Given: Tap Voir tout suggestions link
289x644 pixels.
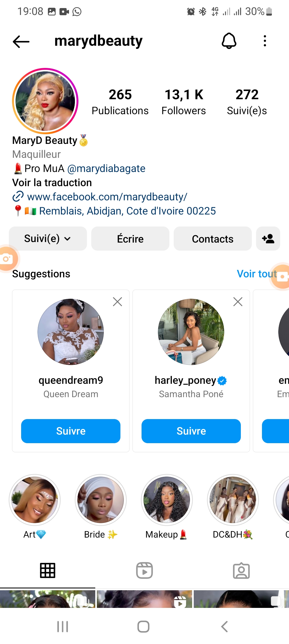Looking at the screenshot, I should (256, 274).
